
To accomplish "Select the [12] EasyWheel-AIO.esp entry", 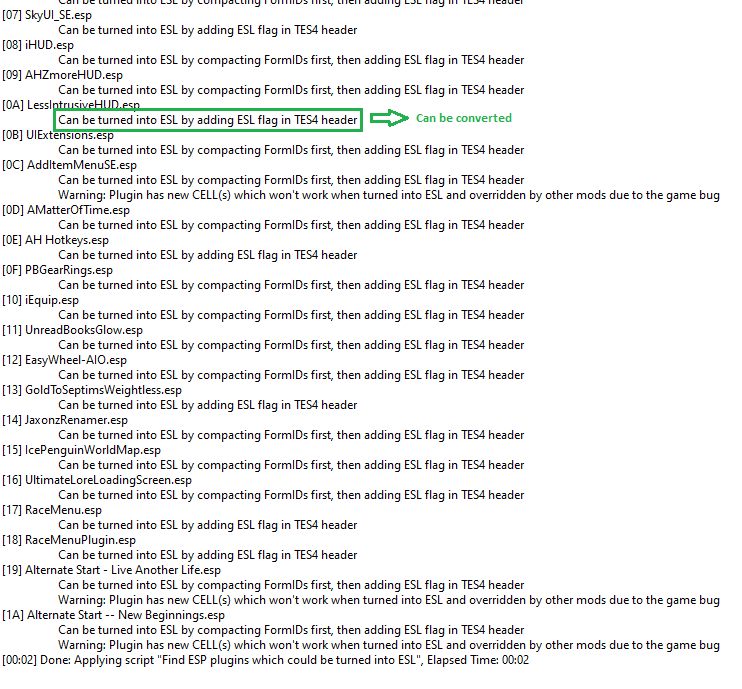I will tap(64, 360).
